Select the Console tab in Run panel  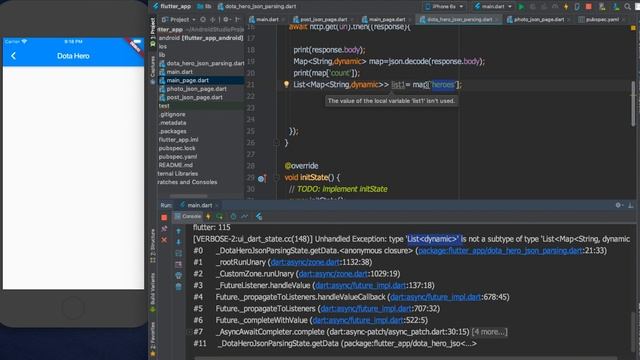tap(188, 216)
